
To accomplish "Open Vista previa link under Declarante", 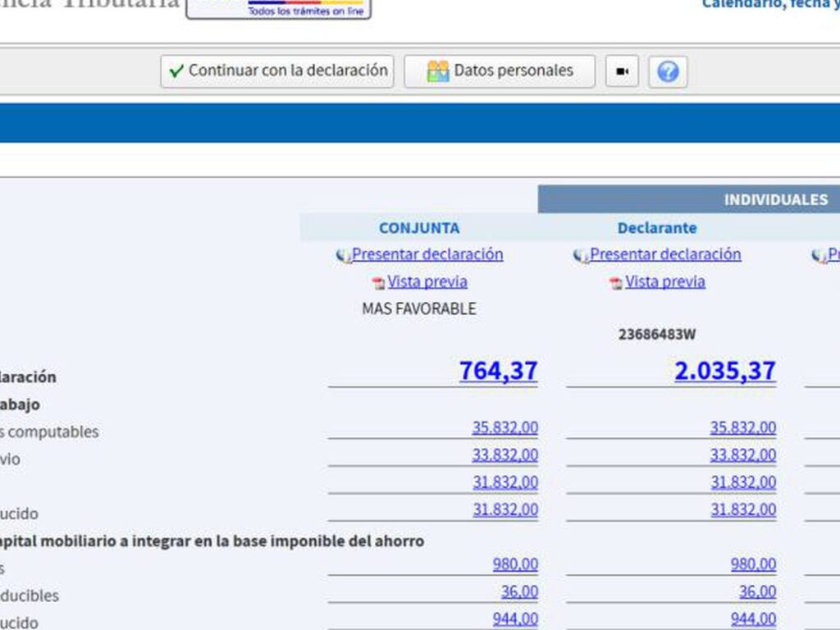I will pyautogui.click(x=665, y=281).
